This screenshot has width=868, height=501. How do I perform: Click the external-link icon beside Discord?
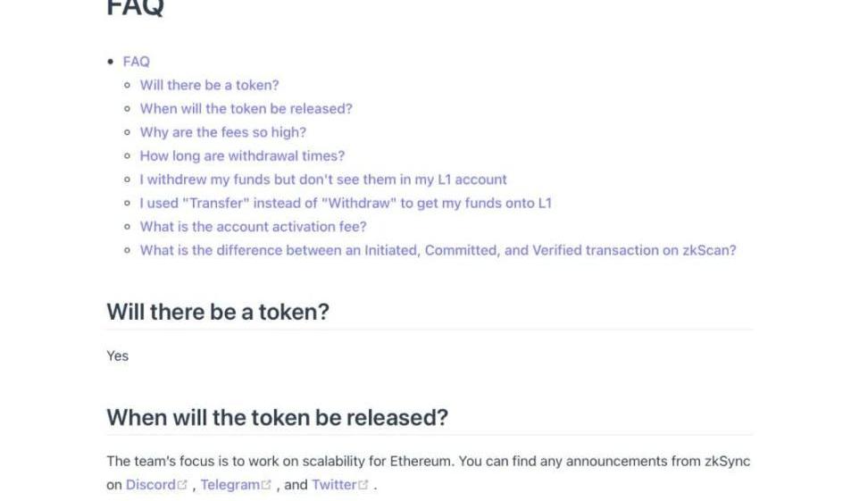pos(182,485)
